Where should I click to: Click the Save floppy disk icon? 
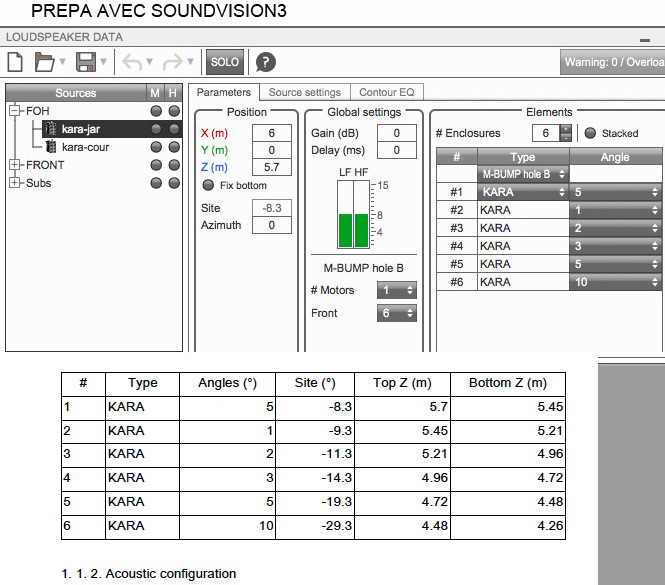click(86, 62)
